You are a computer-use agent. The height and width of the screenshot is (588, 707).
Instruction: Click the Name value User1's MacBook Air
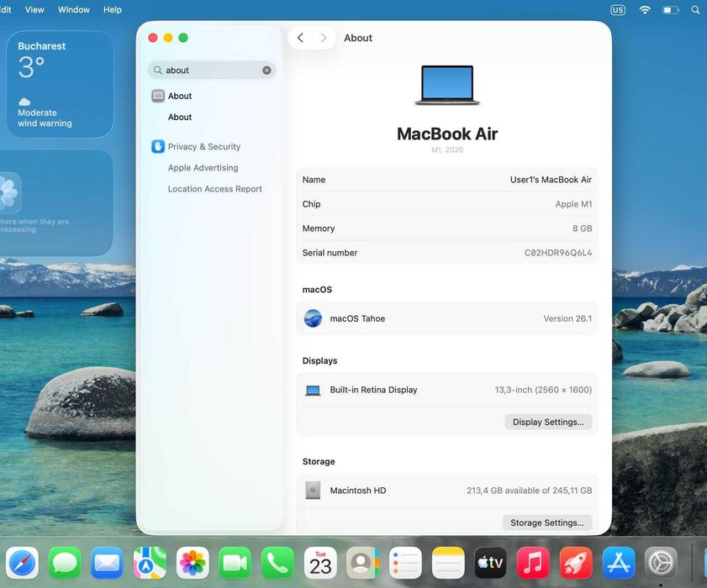coord(551,179)
